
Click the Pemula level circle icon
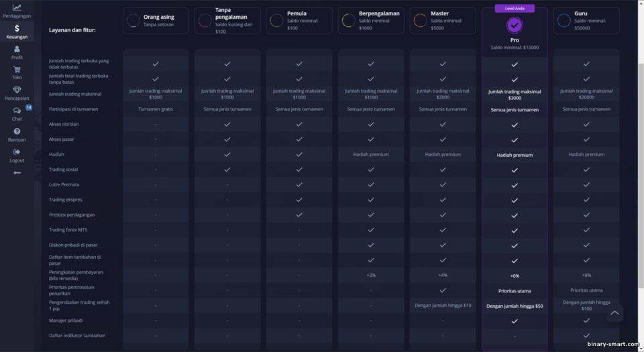pos(276,21)
